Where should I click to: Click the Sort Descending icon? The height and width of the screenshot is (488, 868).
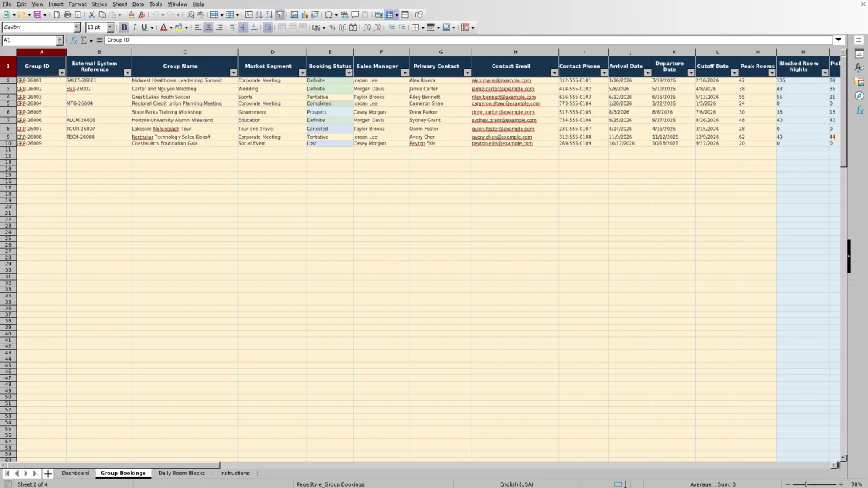[x=269, y=14]
